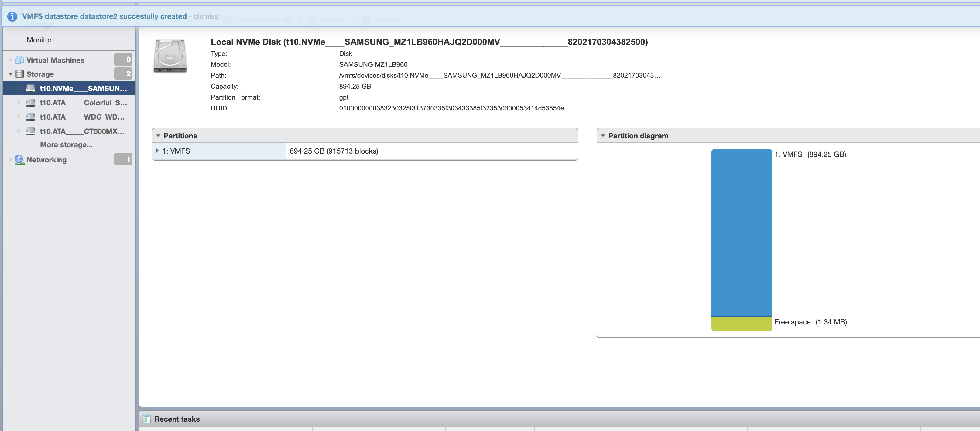Dismiss the datastore created notification
The height and width of the screenshot is (431, 980).
tap(206, 16)
